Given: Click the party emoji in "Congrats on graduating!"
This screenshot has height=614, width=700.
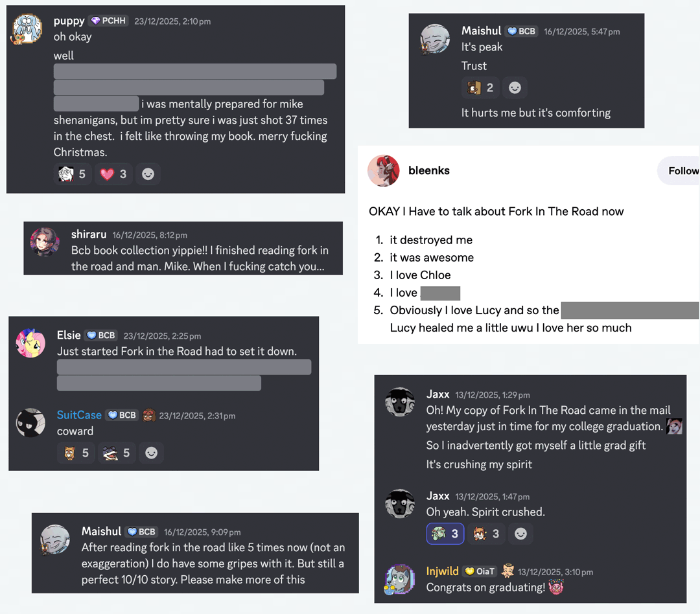Looking at the screenshot, I should (x=556, y=586).
